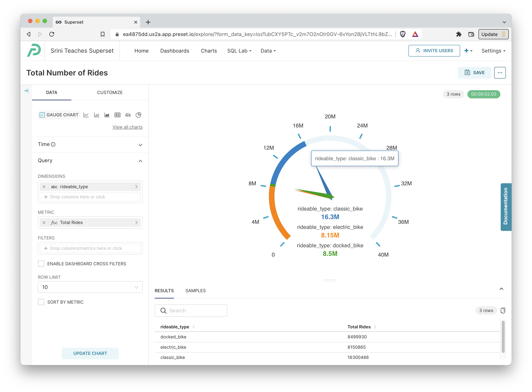Open the plus create-new dropdown
The height and width of the screenshot is (392, 532).
coord(468,51)
